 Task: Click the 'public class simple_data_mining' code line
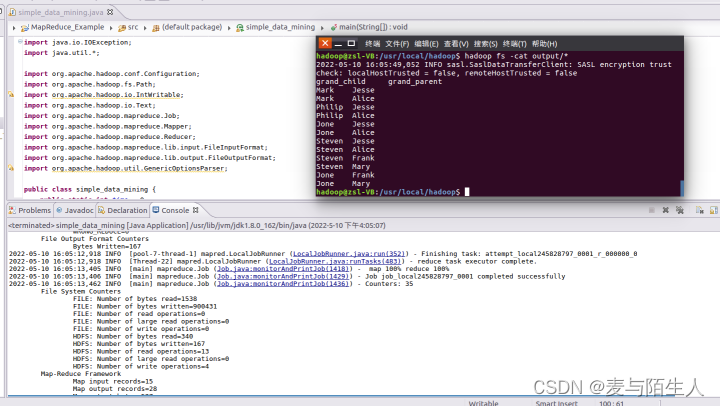(90, 189)
